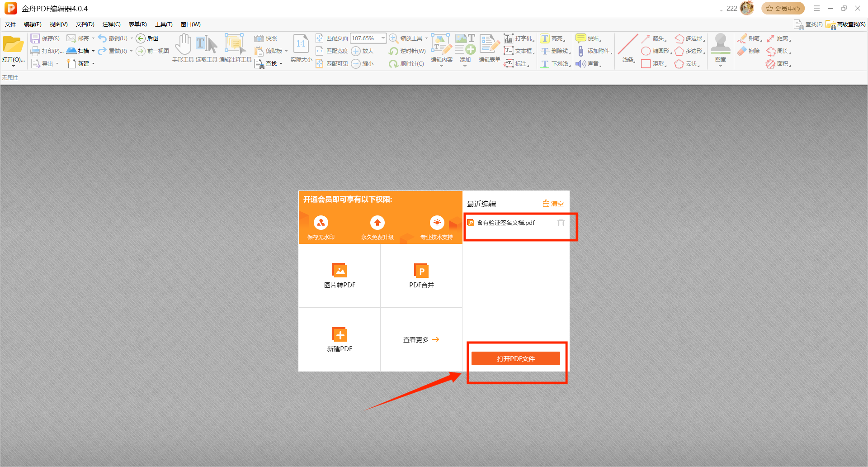Click 查找(F) in top right
The image size is (868, 467).
tap(808, 24)
